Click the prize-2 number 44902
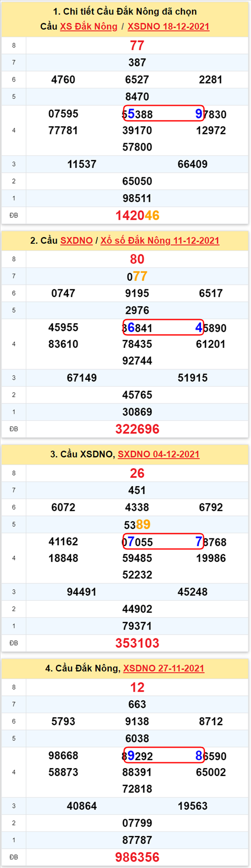 137,608
